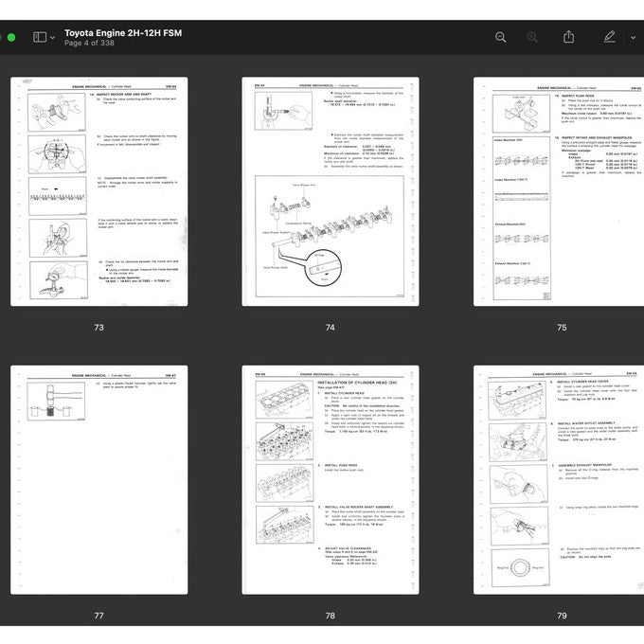Click the page number label 79
Screen dimensions: 644x644
(562, 616)
